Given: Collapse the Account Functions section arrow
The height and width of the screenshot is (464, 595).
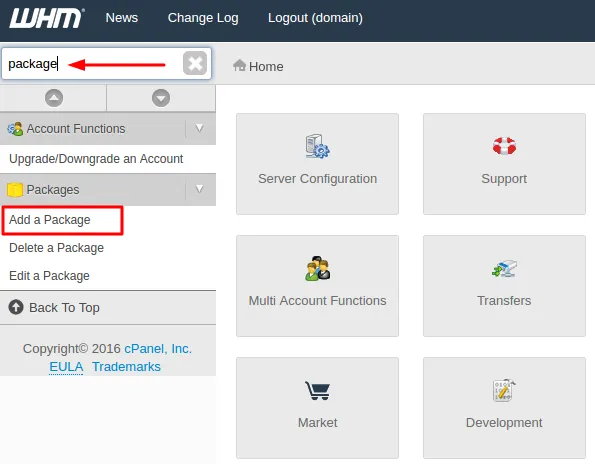Looking at the screenshot, I should pos(200,129).
